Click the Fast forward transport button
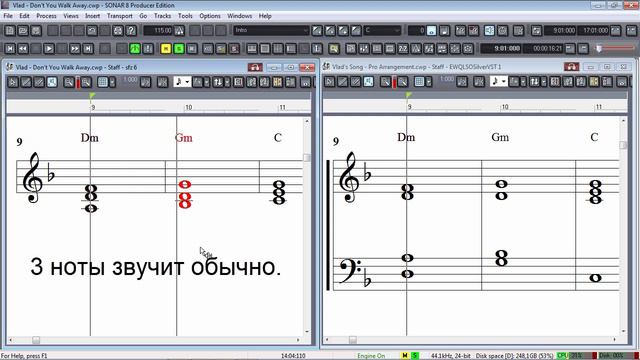640x360 pixels. [75, 49]
